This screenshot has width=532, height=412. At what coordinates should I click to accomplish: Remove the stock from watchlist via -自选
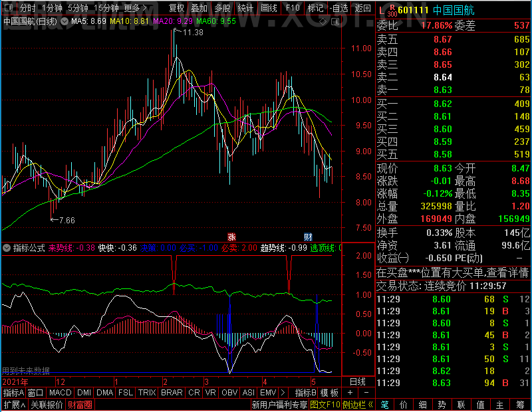339,8
